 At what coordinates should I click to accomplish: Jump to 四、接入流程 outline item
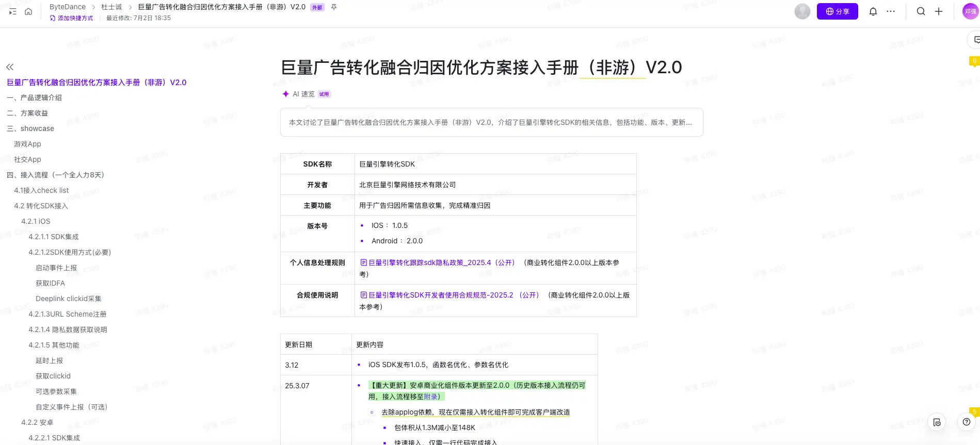tap(56, 175)
